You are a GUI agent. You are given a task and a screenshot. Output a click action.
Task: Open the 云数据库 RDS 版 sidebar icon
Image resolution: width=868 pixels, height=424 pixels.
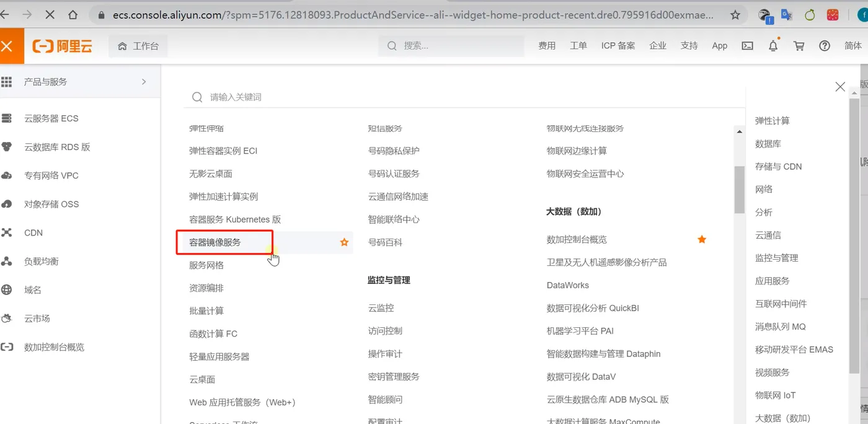point(7,147)
